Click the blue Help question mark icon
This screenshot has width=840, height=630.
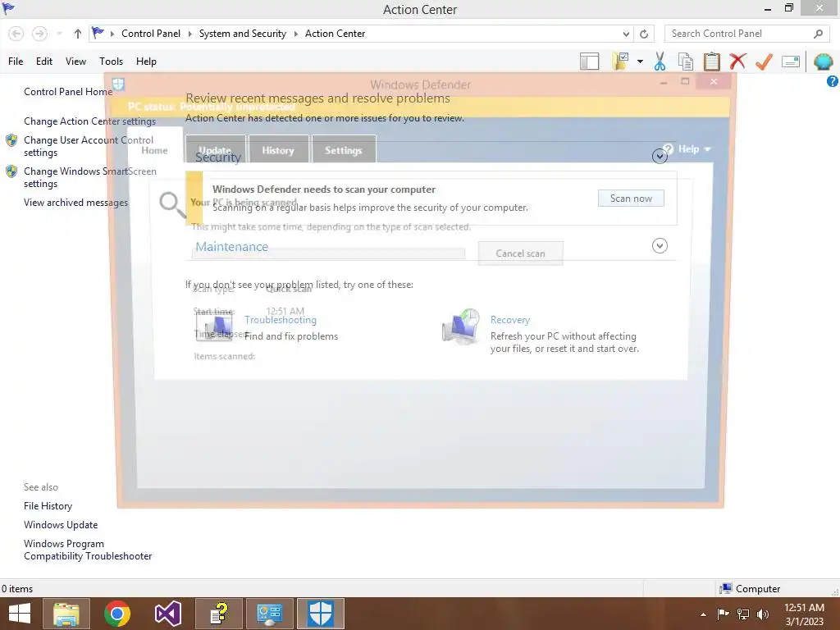tap(833, 81)
